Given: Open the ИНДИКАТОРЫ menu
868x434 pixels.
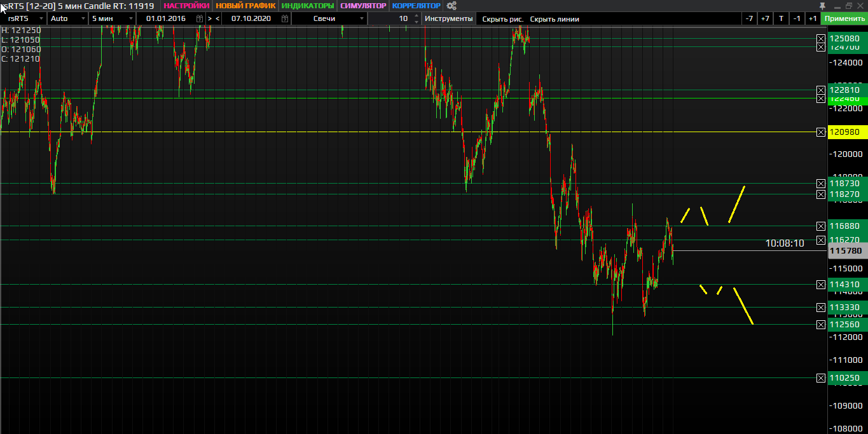Looking at the screenshot, I should click(x=307, y=6).
